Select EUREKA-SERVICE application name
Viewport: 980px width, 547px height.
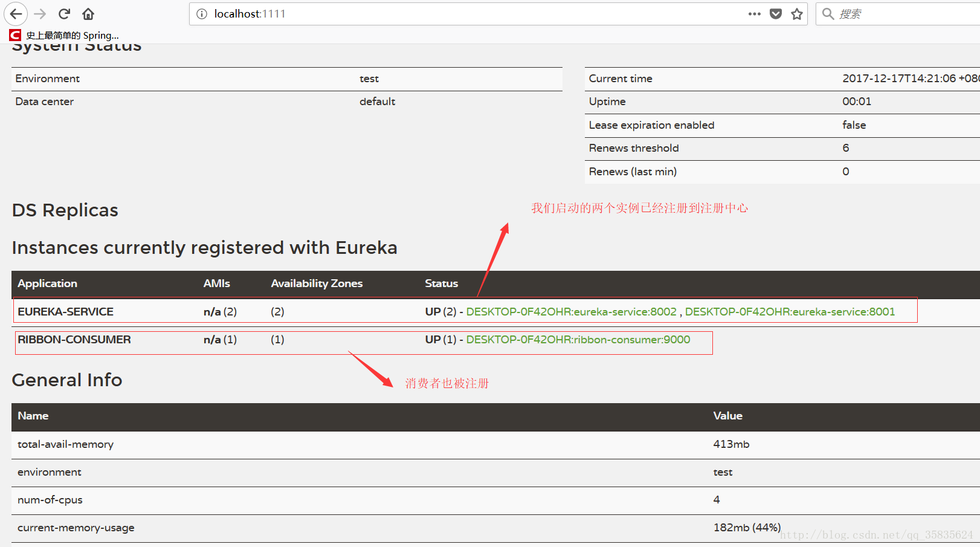click(65, 312)
